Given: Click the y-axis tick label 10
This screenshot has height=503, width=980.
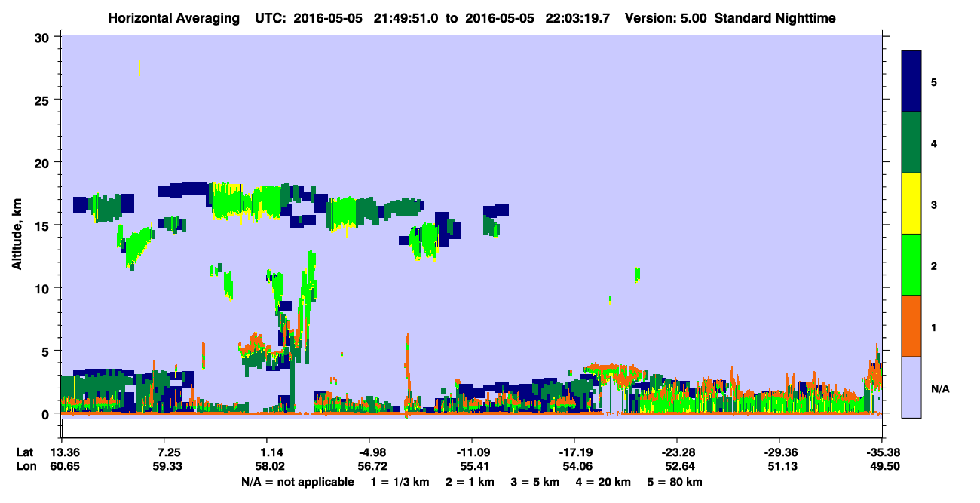Looking at the screenshot, I should click(44, 288).
